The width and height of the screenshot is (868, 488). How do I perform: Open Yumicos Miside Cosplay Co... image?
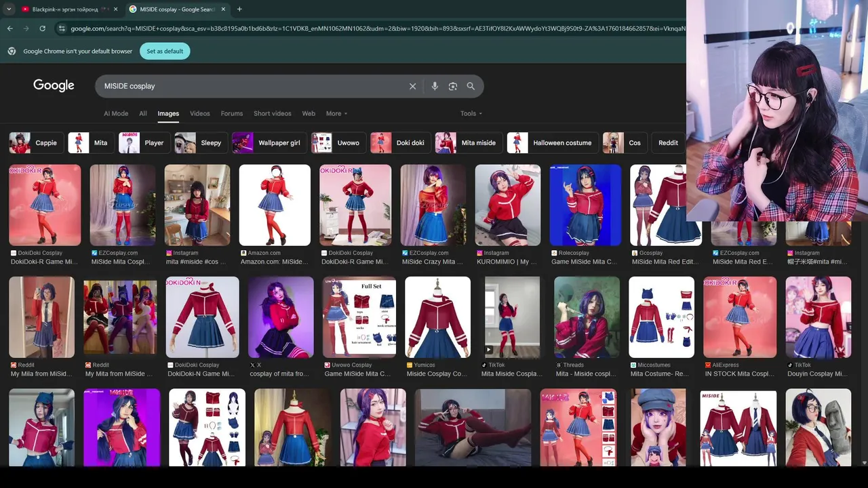(x=437, y=317)
